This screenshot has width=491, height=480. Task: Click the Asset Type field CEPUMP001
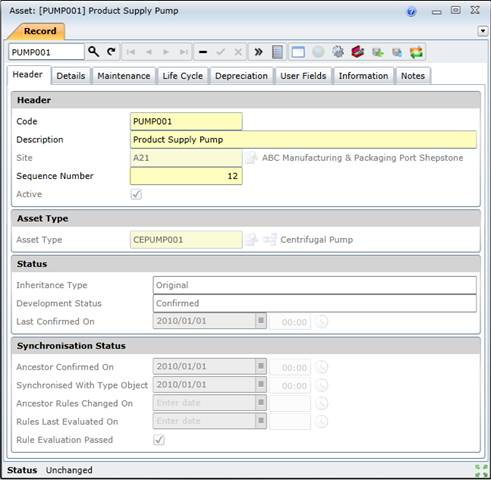[x=186, y=240]
